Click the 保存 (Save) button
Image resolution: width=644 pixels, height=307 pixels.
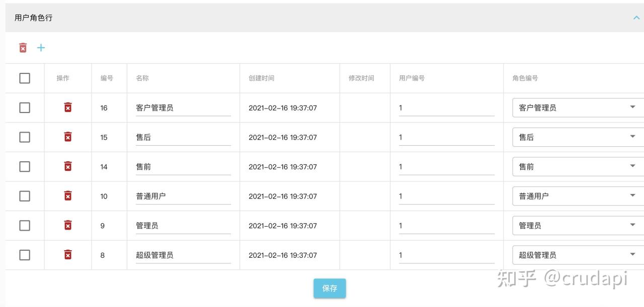tap(330, 288)
